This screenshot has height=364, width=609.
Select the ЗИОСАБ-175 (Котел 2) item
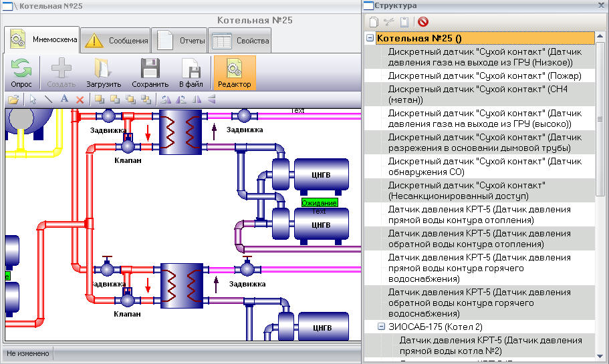(x=435, y=327)
